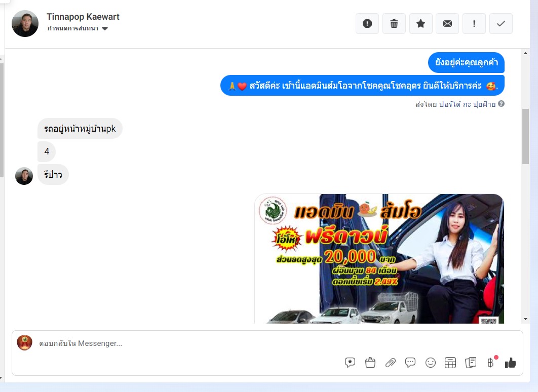
Task: Open the emoji picker smiley icon
Action: [430, 363]
